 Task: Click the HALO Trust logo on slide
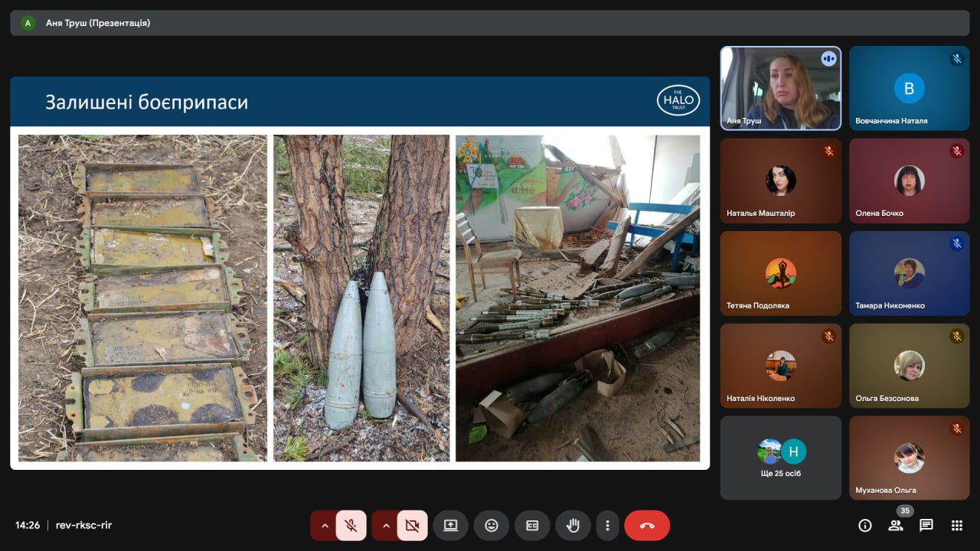[678, 100]
